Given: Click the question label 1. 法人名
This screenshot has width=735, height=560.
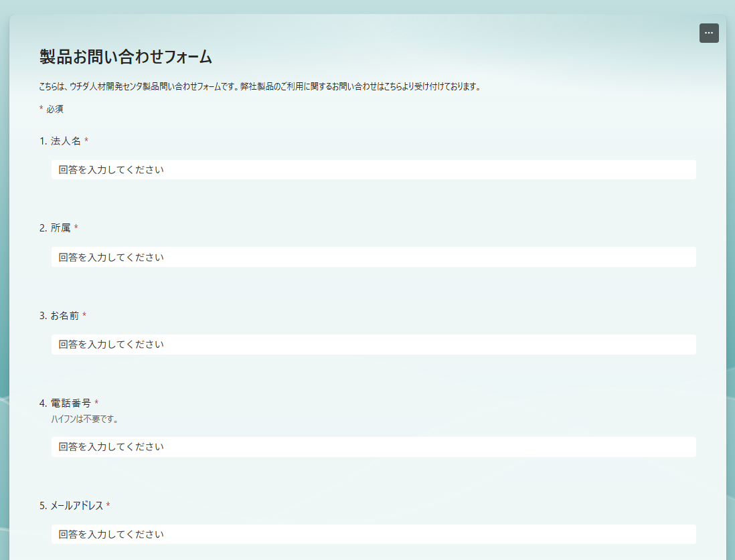Looking at the screenshot, I should pos(60,141).
